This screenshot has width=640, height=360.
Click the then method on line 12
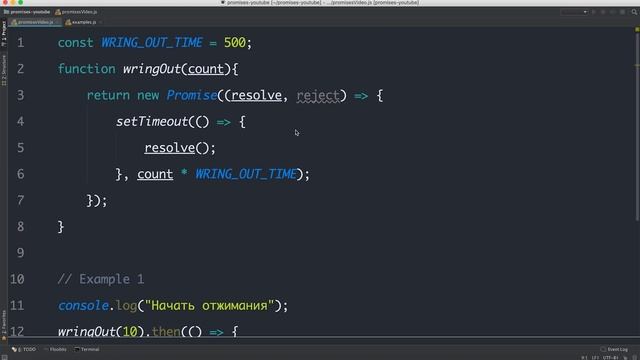166,331
